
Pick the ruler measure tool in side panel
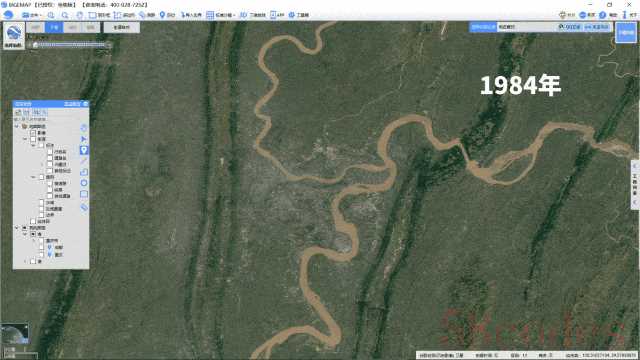84,208
